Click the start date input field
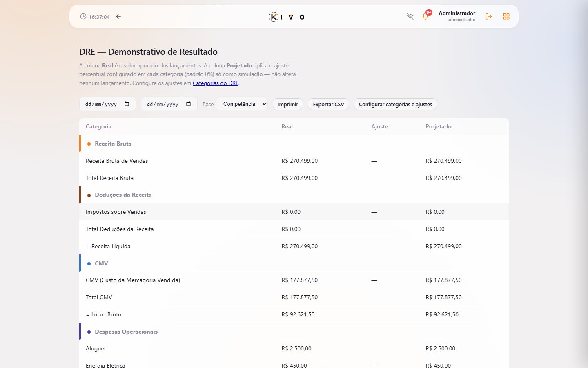Viewport: 588px width, 368px height. click(107, 104)
